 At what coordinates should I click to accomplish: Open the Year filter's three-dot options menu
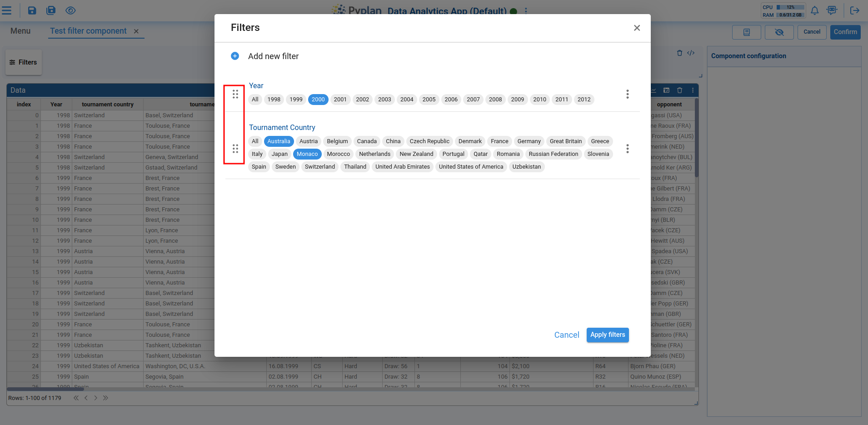627,94
